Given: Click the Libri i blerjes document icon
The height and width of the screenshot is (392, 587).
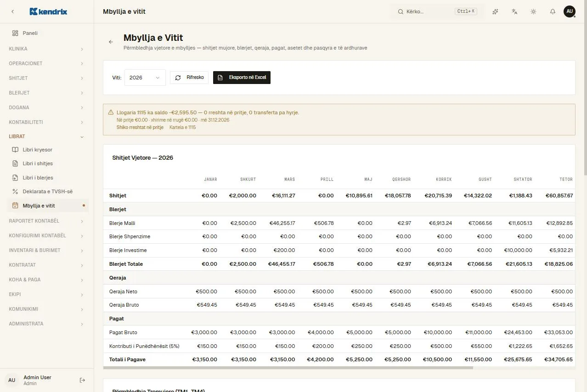Looking at the screenshot, I should (15, 178).
